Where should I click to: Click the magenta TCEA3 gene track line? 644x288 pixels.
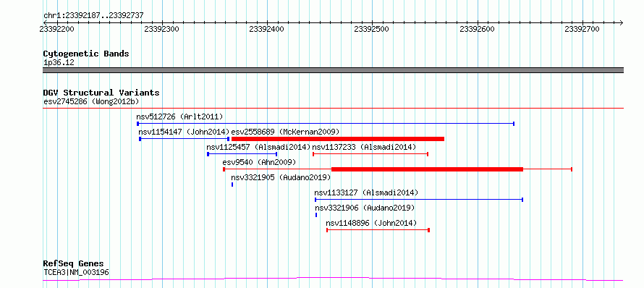coord(333,279)
